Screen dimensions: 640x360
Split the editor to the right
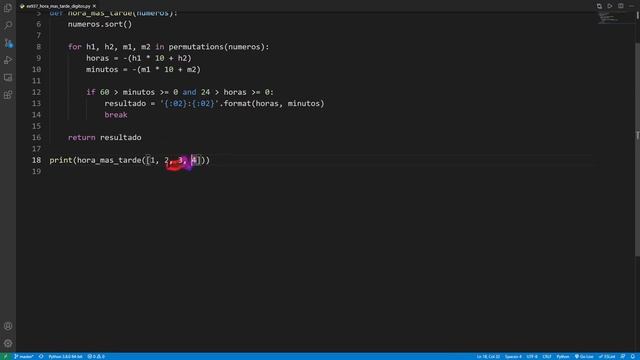[x=620, y=6]
